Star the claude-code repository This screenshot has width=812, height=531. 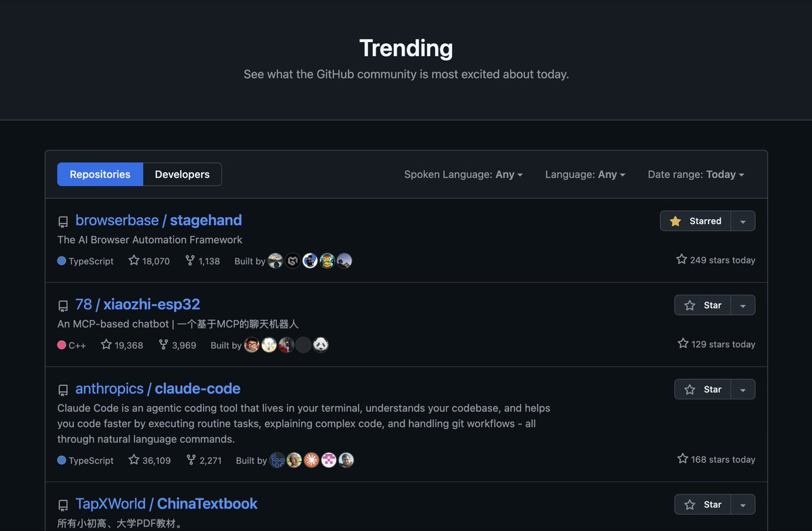click(x=703, y=390)
